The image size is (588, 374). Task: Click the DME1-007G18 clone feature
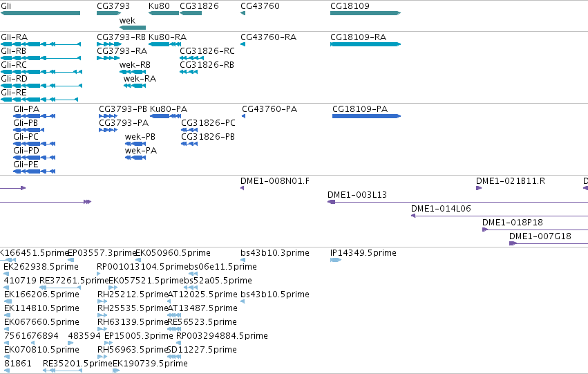[x=549, y=244]
